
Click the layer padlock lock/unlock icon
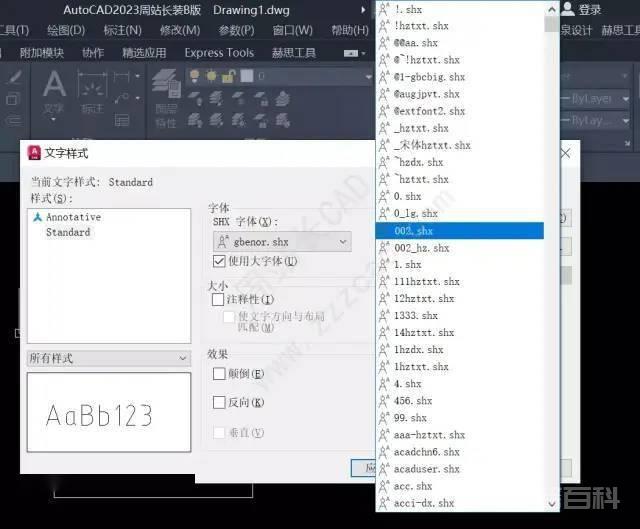click(229, 76)
